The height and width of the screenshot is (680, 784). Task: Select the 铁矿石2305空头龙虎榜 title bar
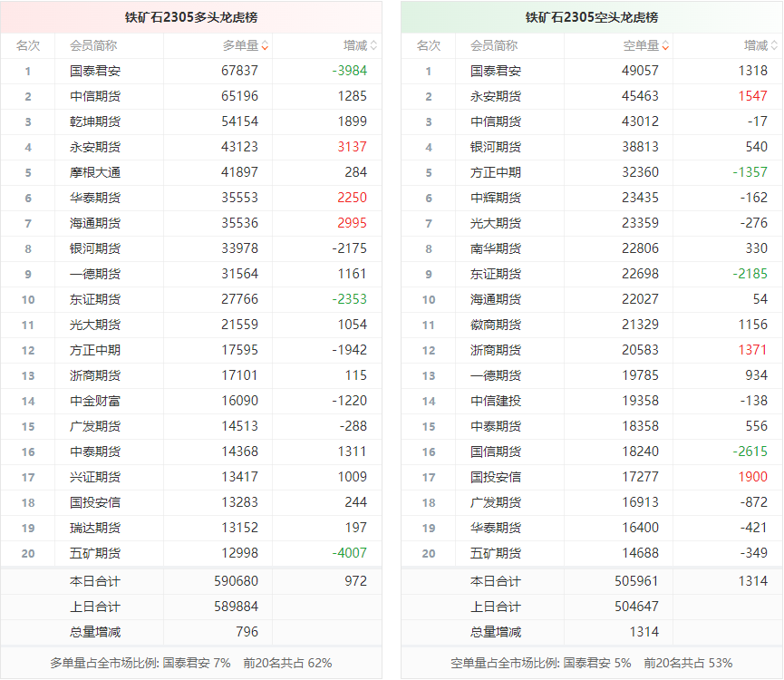pos(592,17)
